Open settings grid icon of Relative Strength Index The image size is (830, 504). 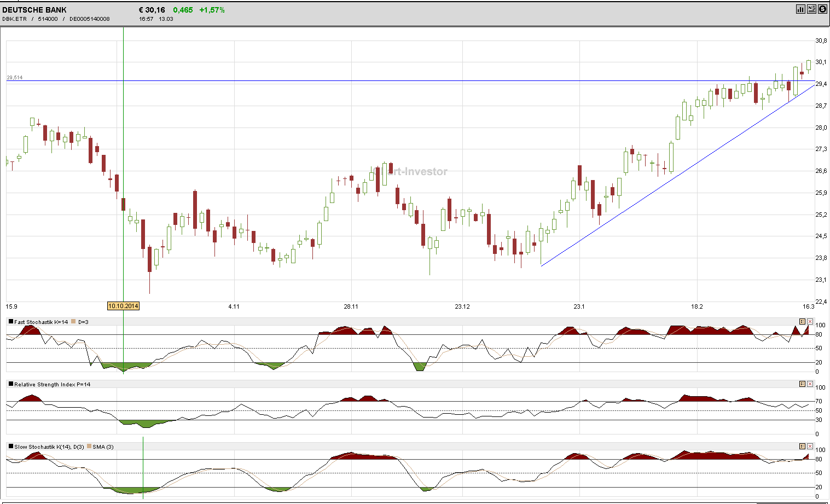pos(803,384)
